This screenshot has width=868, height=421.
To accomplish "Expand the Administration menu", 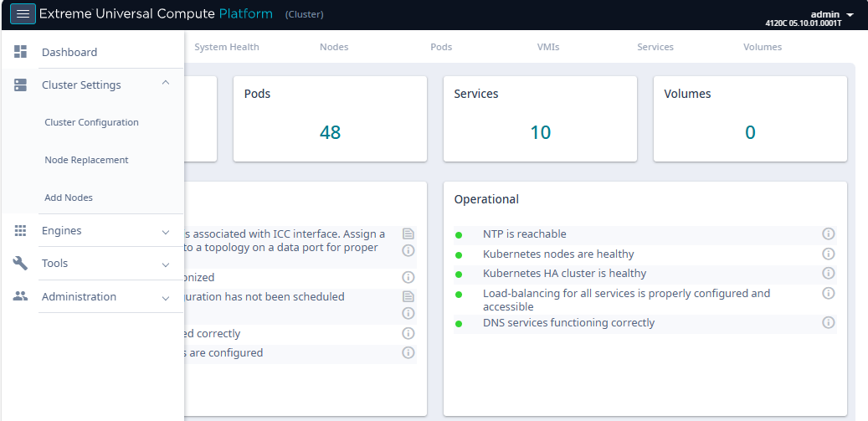I will pos(166,297).
